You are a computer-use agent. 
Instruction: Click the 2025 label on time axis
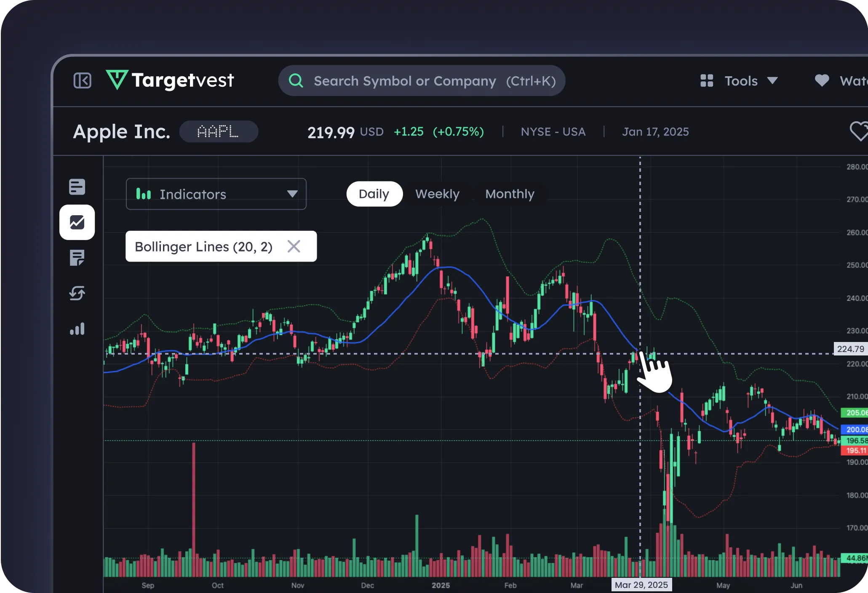pos(441,585)
